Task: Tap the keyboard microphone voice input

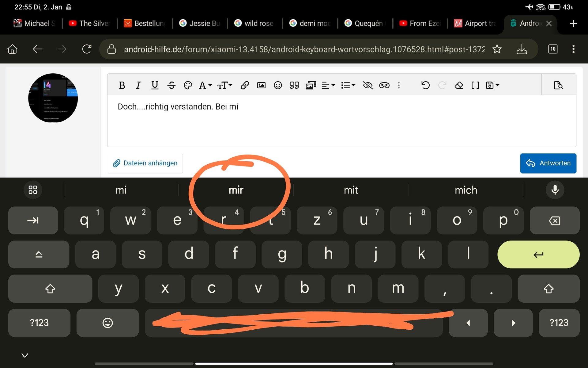Action: coord(555,190)
